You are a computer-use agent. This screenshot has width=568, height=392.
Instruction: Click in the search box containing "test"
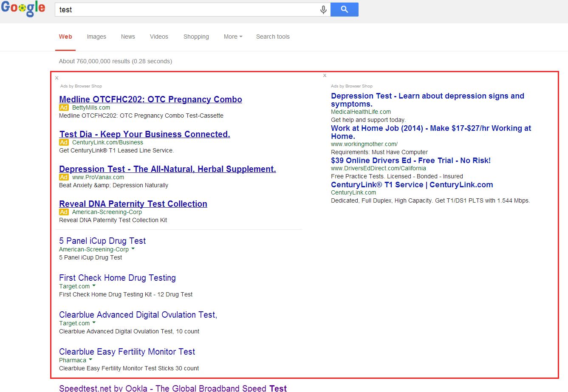coord(187,10)
